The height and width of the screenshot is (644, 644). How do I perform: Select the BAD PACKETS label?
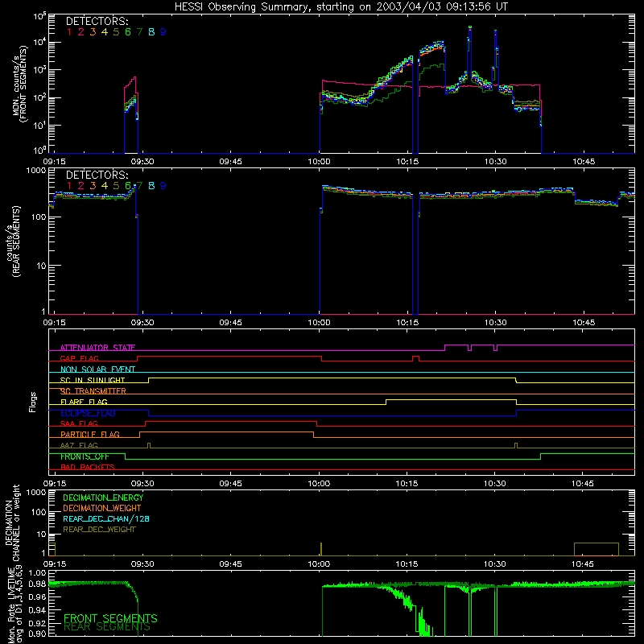(88, 468)
